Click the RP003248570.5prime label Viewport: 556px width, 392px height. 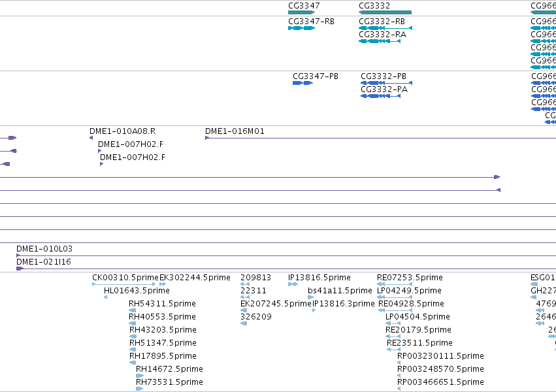pos(441,369)
